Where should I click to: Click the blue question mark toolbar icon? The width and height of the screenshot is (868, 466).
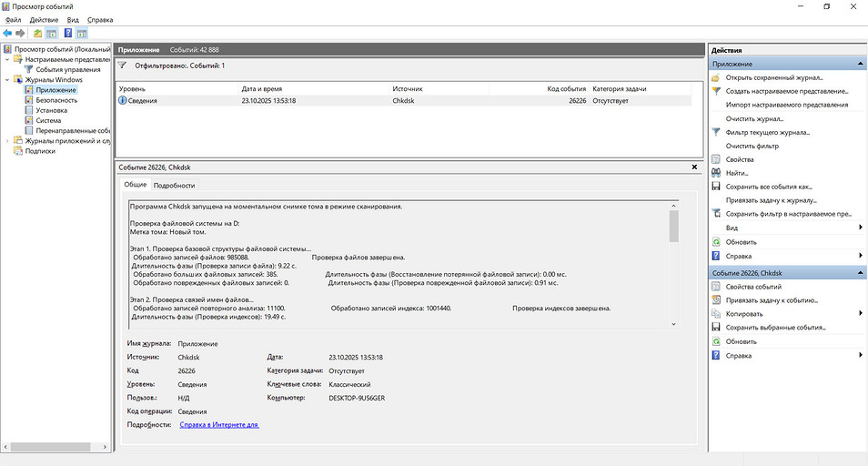coord(67,34)
